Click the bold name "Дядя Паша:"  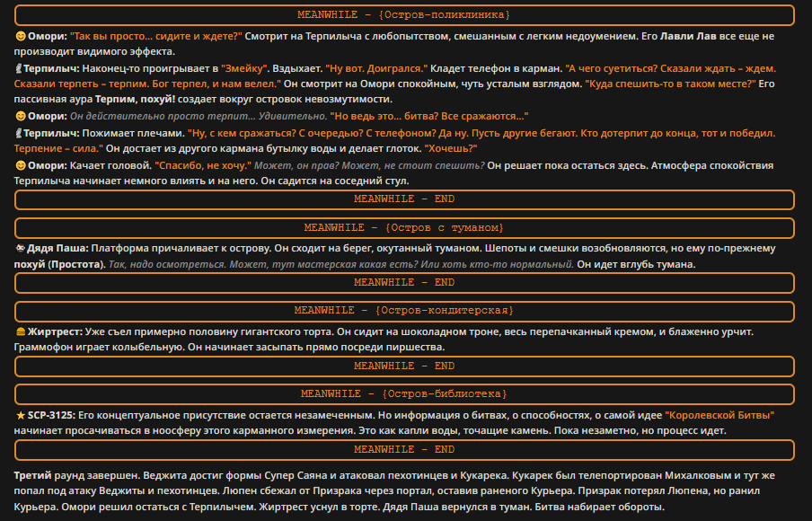point(58,249)
